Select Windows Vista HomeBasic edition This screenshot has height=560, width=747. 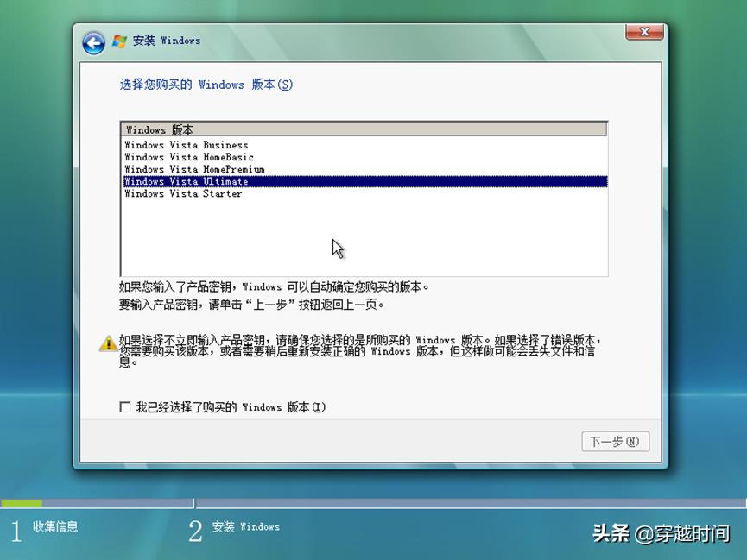pos(365,157)
